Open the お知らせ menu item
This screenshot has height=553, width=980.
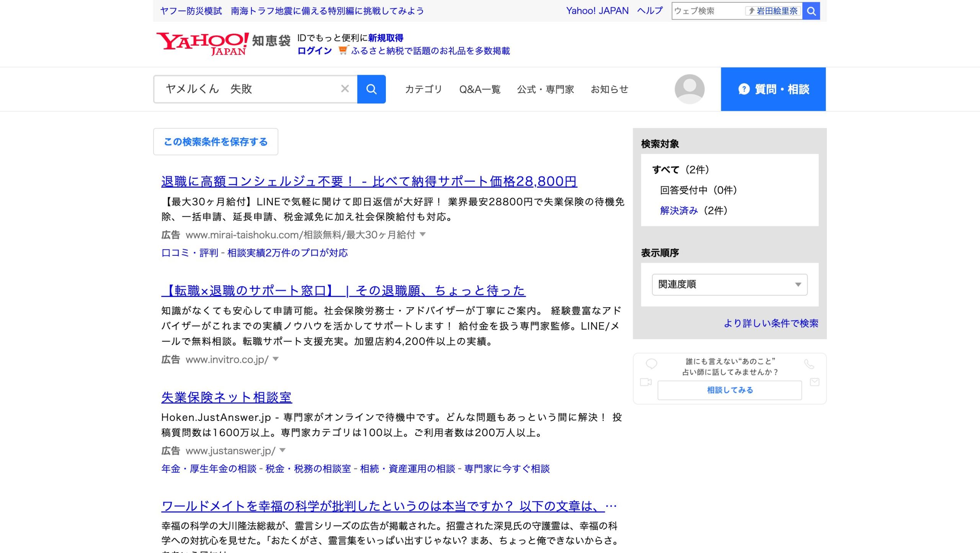point(609,89)
